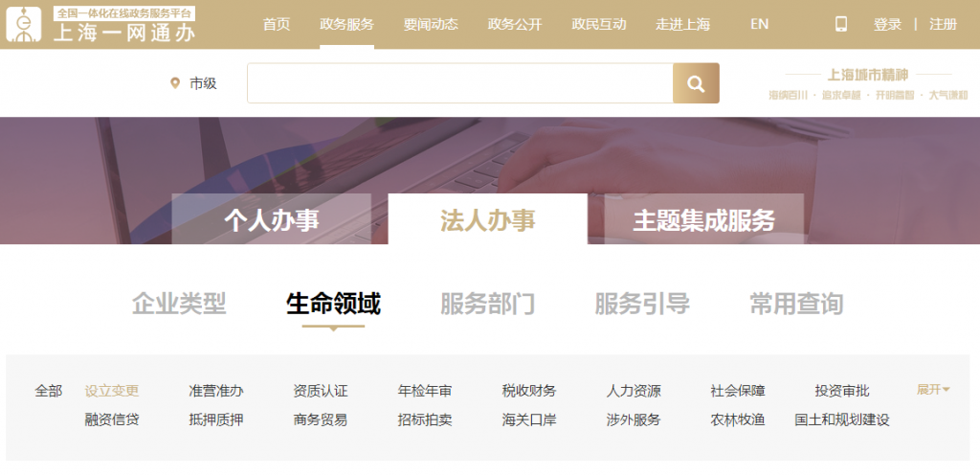Open the 常用查询 sub-tab
980x476 pixels.
click(x=796, y=305)
